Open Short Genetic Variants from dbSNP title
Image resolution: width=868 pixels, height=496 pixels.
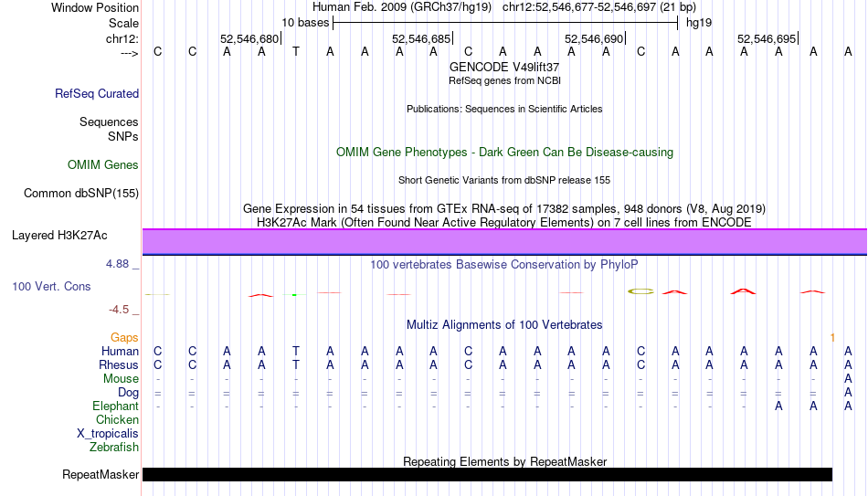(504, 180)
